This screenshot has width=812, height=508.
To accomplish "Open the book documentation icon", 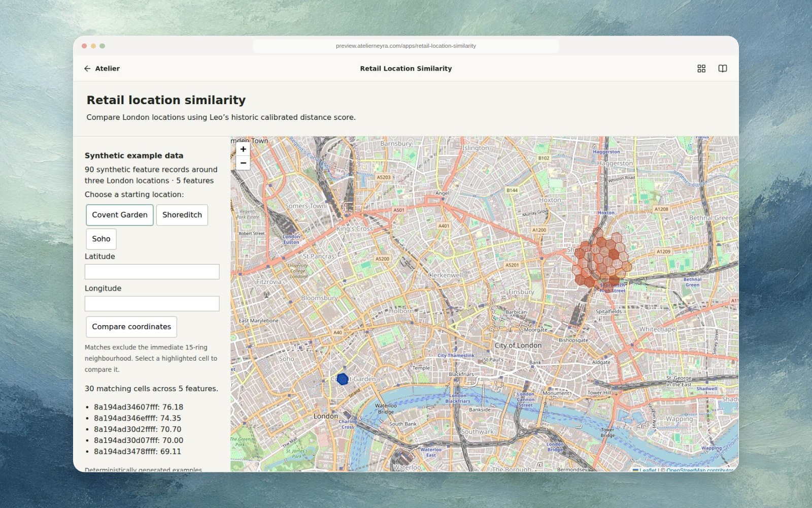I will pos(723,69).
